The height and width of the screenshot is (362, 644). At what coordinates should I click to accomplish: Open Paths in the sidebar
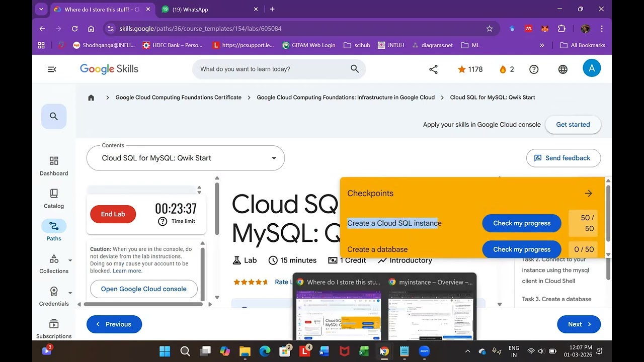[54, 230]
